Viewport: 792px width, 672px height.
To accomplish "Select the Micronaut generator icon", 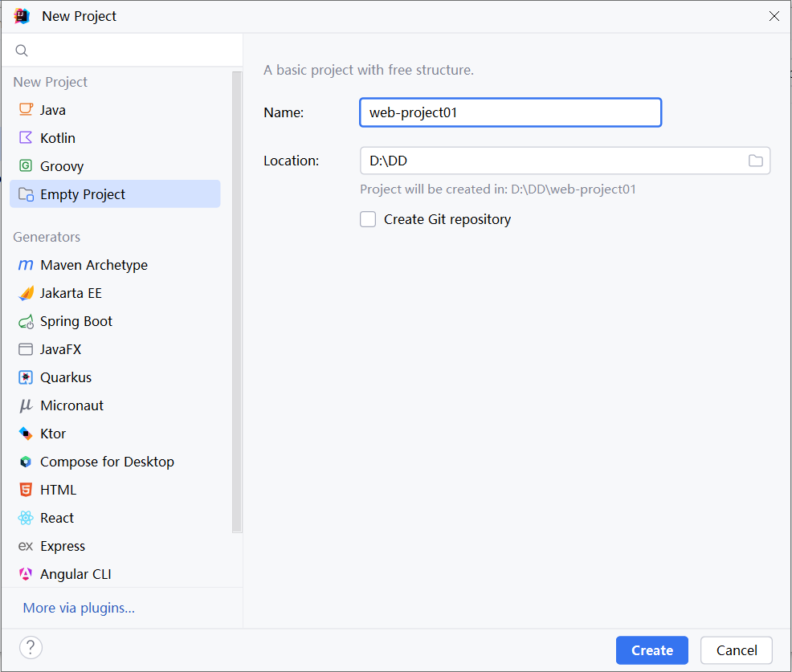I will click(27, 405).
